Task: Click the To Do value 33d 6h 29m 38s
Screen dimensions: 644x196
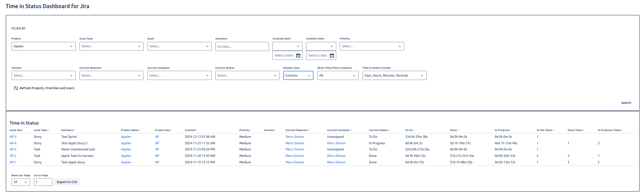Action: [x=416, y=137]
